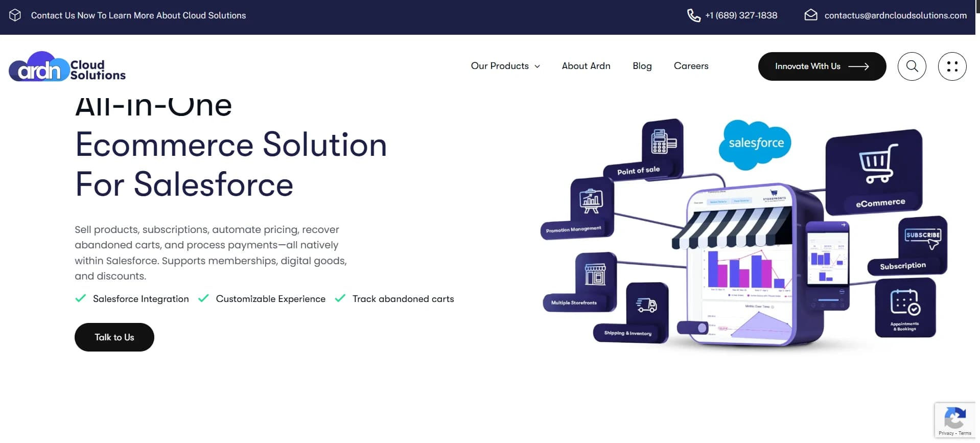Open the reCAPTCHA Terms link
Screen dimensions: 980x443
point(965,433)
